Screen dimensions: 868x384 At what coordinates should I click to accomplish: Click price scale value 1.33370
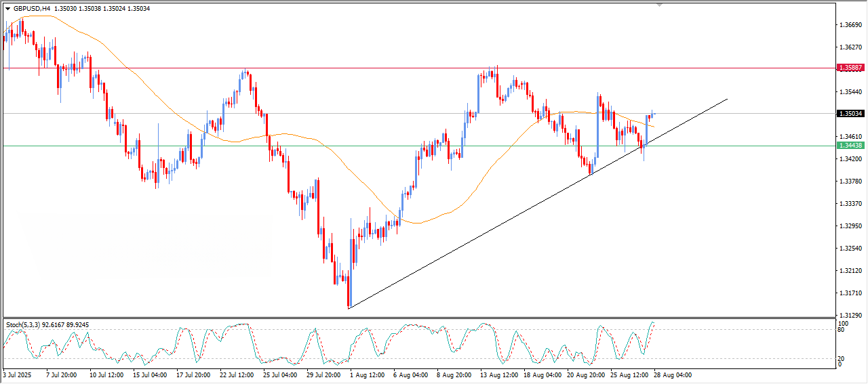click(x=850, y=204)
